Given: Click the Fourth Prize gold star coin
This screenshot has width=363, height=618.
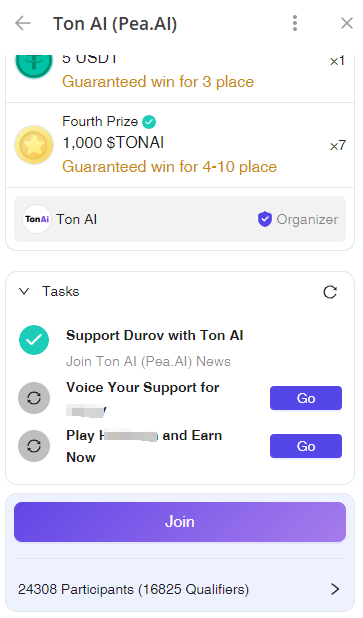Looking at the screenshot, I should (x=34, y=145).
